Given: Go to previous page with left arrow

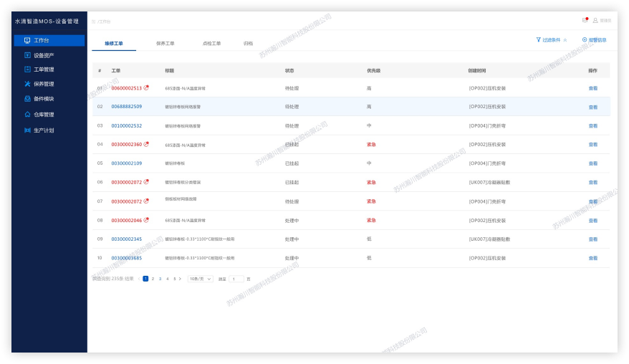Looking at the screenshot, I should point(139,279).
